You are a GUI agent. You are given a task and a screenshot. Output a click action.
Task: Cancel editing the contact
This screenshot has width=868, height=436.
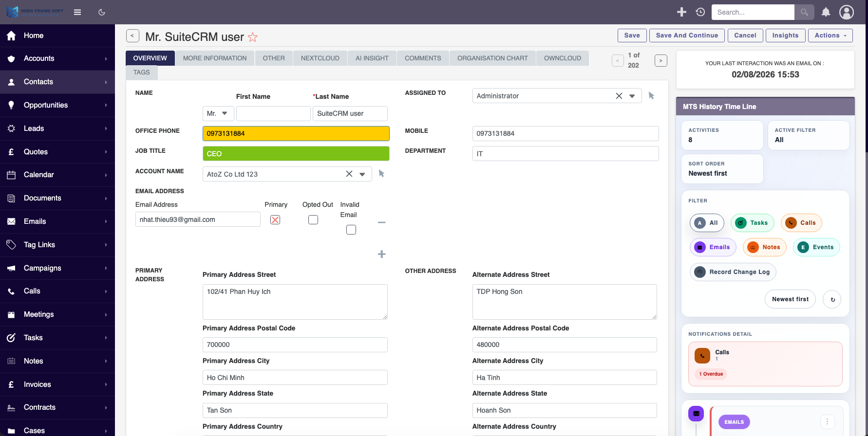point(745,36)
